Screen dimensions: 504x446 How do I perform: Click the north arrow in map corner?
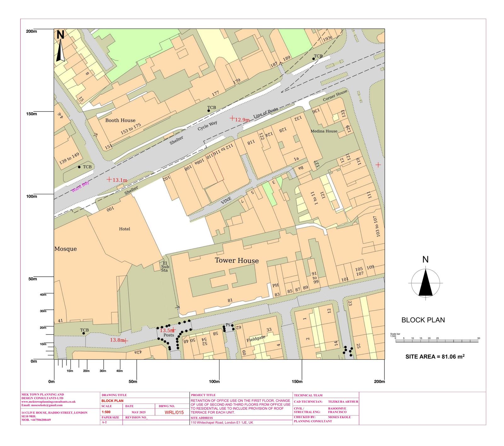(x=60, y=47)
